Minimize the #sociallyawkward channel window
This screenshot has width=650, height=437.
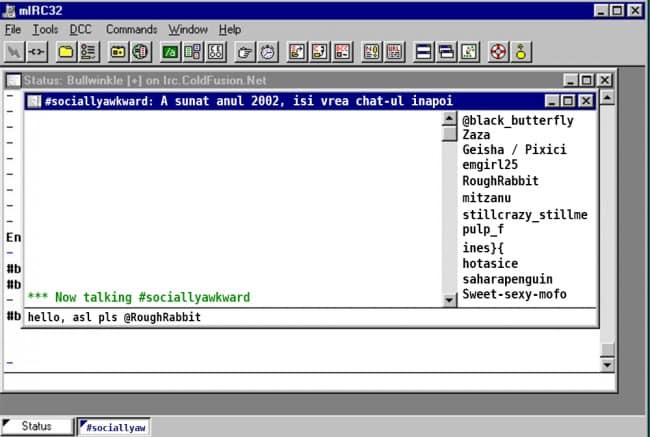[x=551, y=101]
